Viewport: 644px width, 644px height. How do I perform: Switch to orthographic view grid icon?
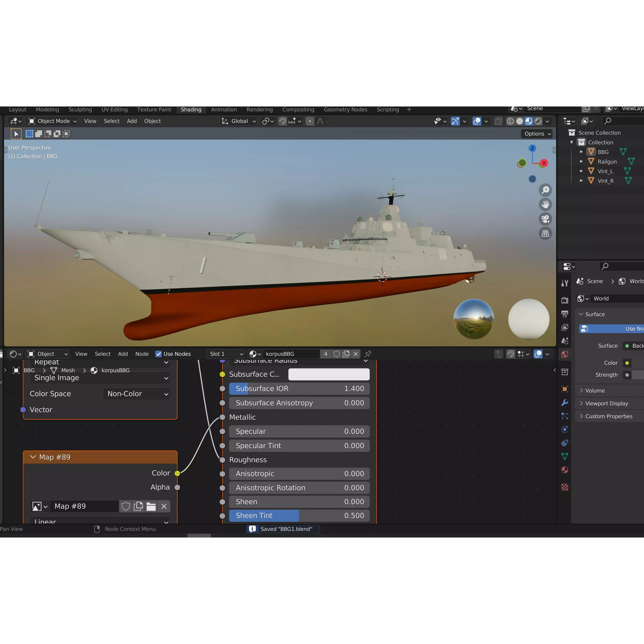point(545,233)
